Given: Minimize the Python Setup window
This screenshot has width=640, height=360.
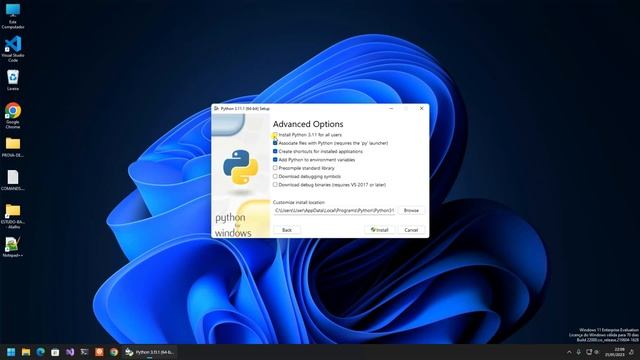Looking at the screenshot, I should point(391,109).
